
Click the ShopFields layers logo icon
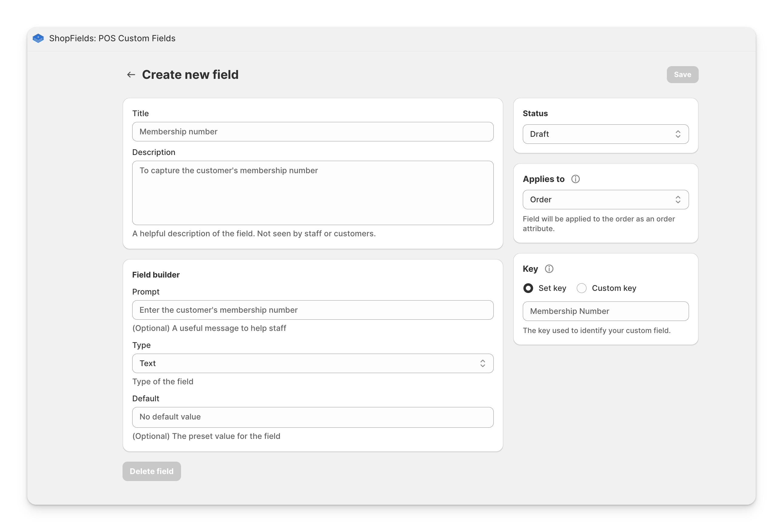click(x=38, y=39)
